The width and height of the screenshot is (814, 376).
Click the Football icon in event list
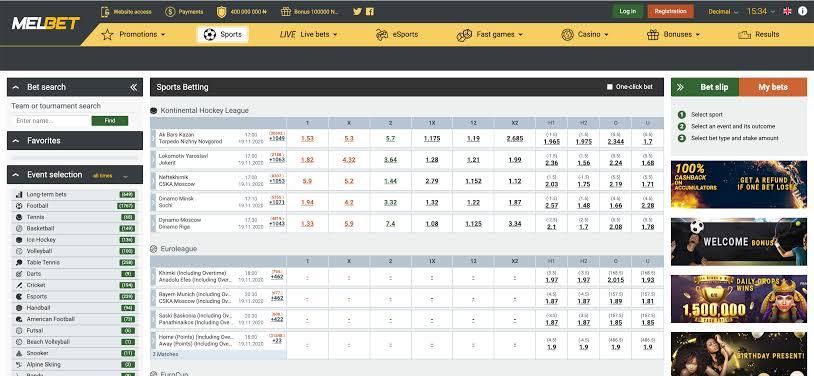[x=19, y=206]
